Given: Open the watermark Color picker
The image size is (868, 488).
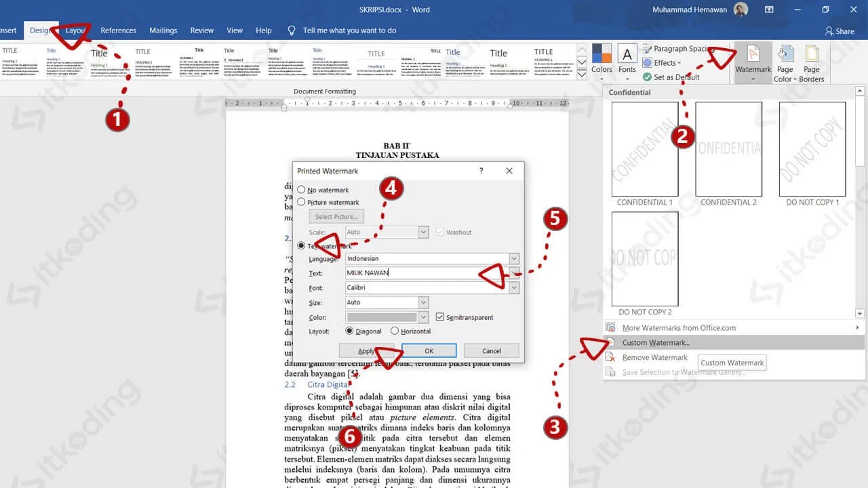Looking at the screenshot, I should (424, 317).
